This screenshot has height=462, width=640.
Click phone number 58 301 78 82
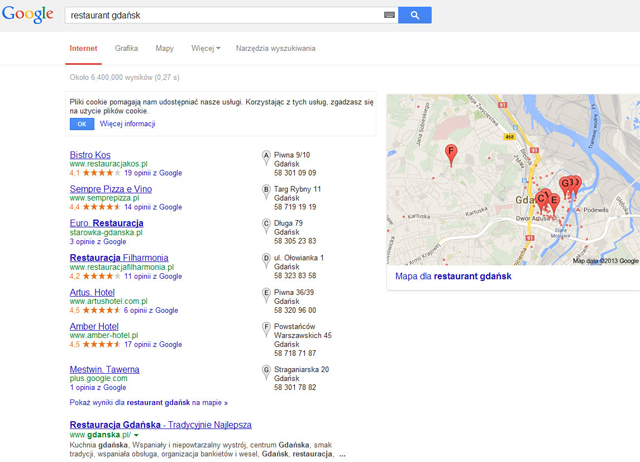point(295,387)
